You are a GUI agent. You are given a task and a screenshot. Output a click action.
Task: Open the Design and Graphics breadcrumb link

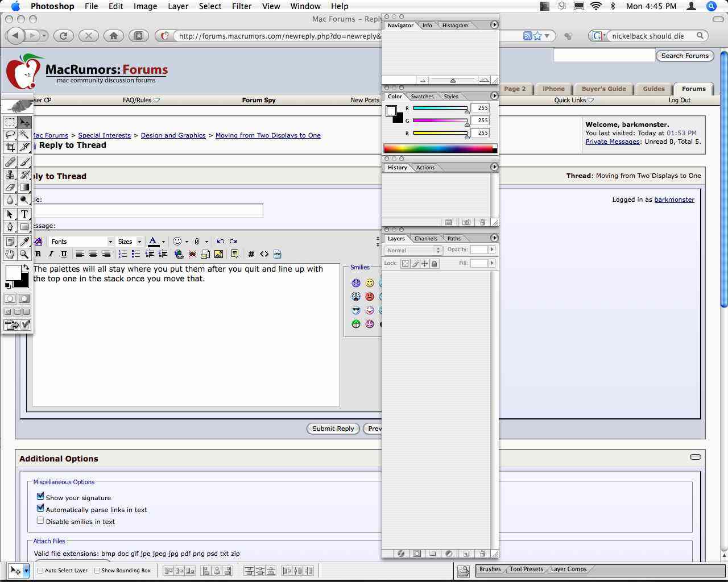[x=173, y=135]
